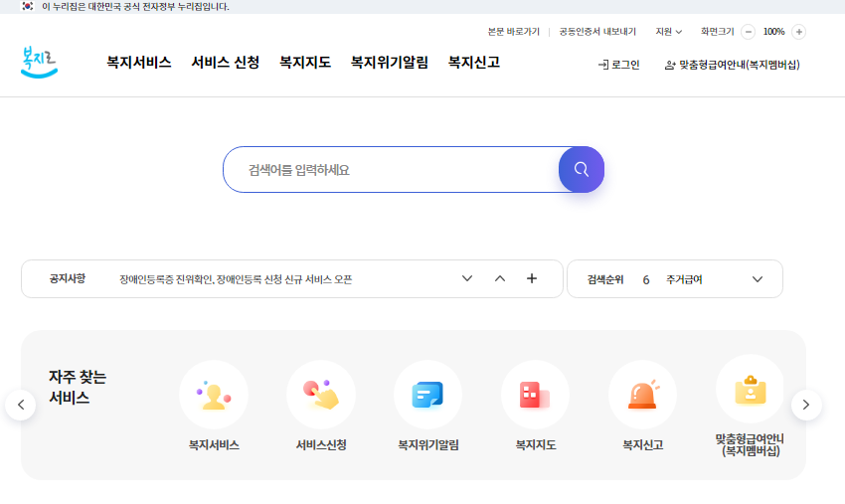This screenshot has height=504, width=845.
Task: Click the Korean flag icon
Action: [28, 7]
